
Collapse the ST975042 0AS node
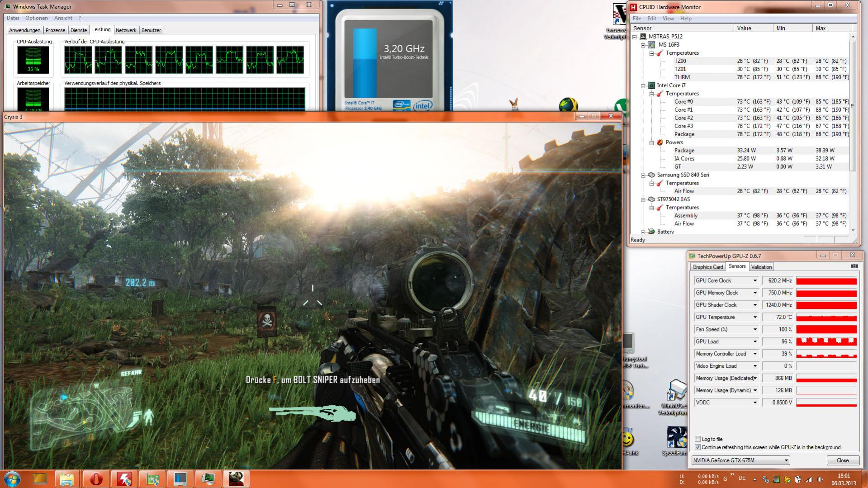[643, 199]
